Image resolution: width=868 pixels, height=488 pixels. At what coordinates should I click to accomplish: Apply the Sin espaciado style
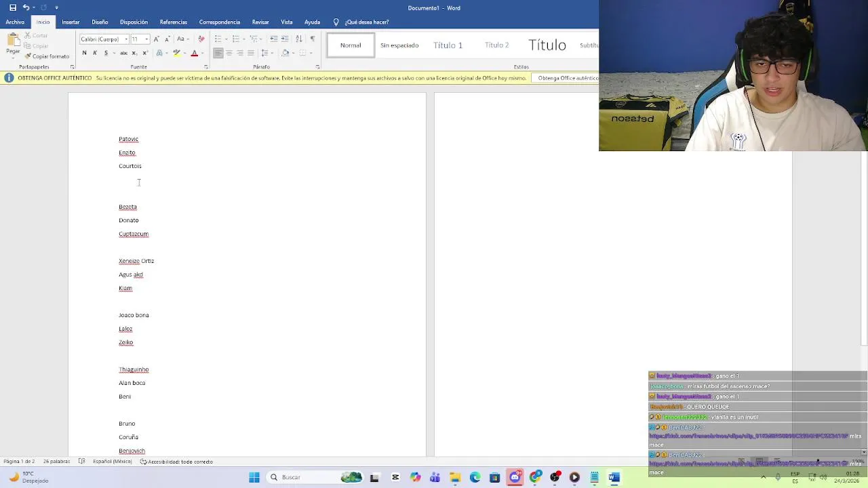click(x=399, y=45)
